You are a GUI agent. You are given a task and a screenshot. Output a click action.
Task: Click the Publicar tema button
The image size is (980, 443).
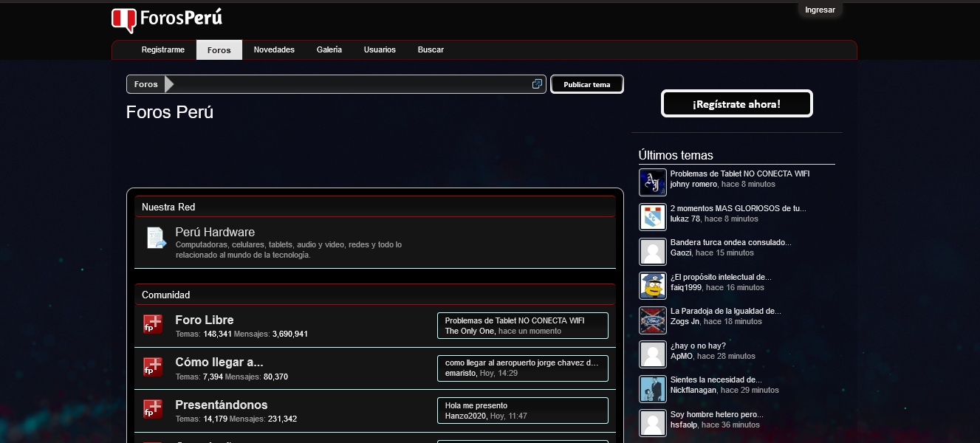(x=587, y=84)
